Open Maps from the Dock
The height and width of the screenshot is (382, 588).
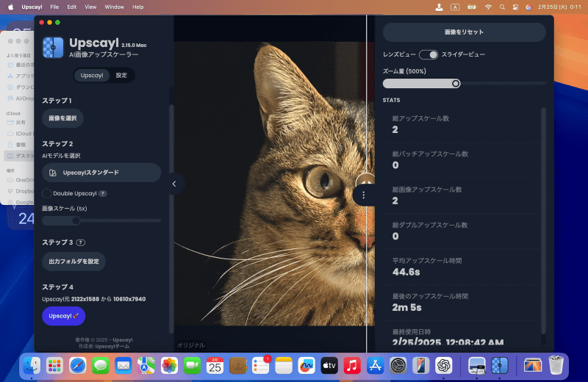pos(146,366)
